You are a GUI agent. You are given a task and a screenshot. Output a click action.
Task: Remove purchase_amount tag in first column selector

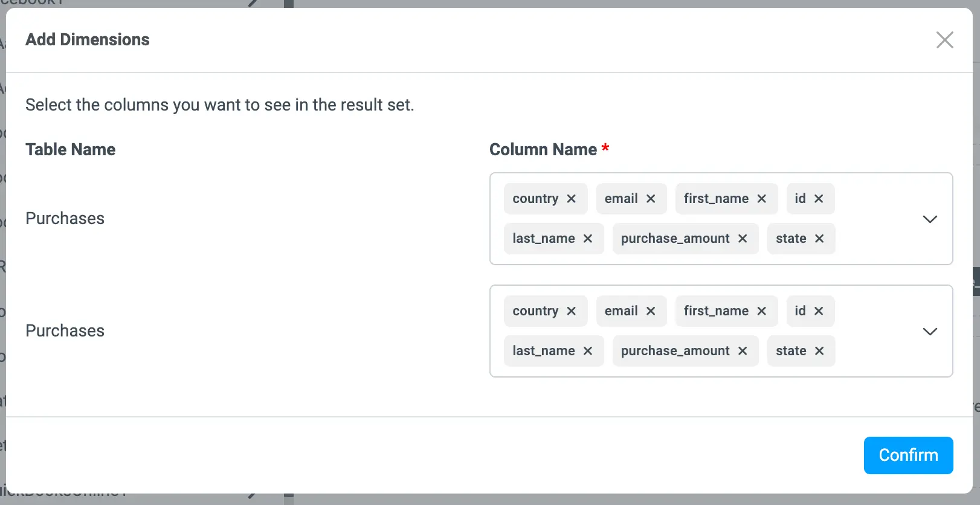click(x=743, y=239)
